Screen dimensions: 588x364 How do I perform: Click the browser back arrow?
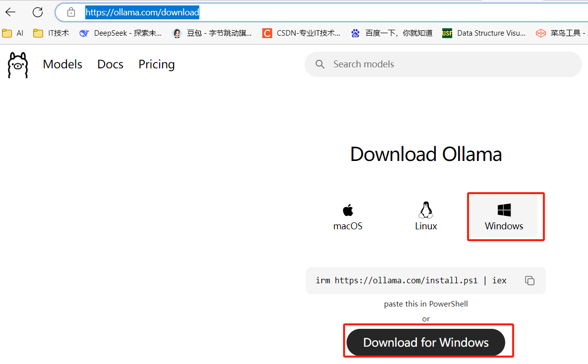tap(10, 12)
